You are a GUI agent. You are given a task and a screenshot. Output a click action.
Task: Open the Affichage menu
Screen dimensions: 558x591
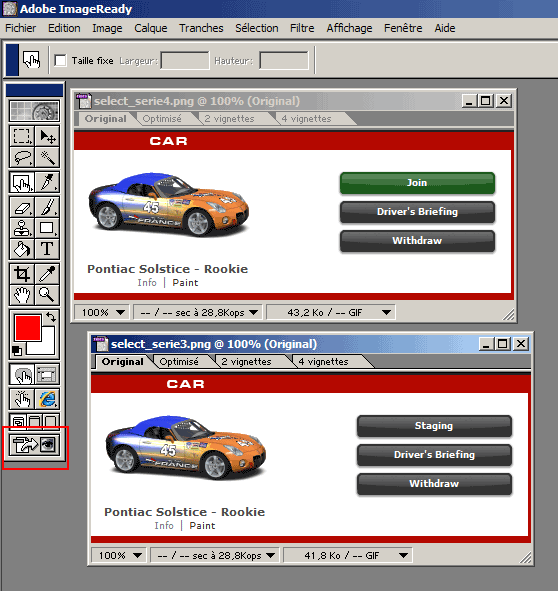[x=350, y=28]
